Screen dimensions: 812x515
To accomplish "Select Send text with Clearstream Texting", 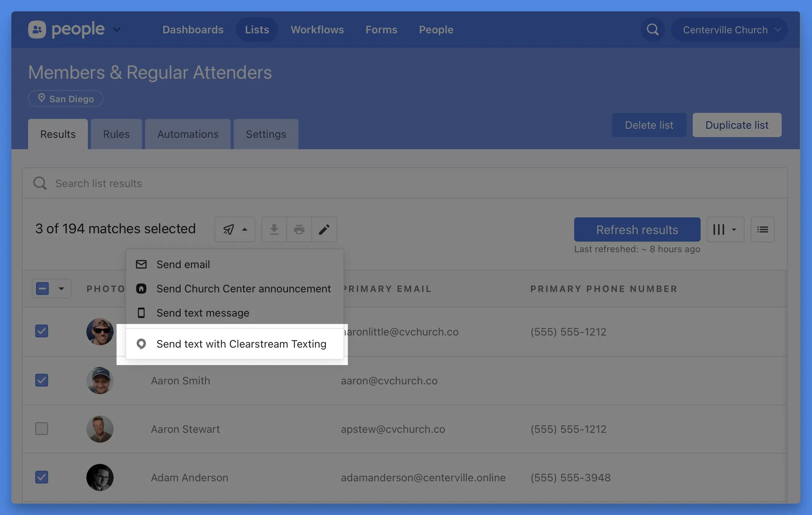I will point(241,344).
